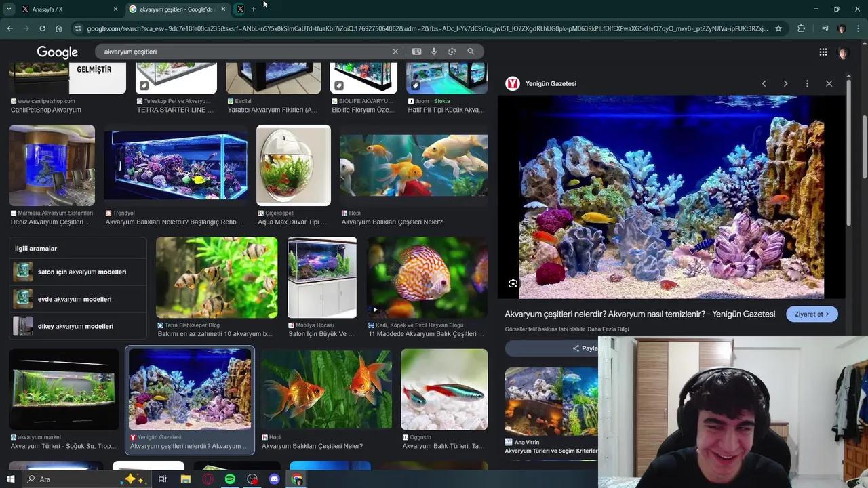
Task: Click the "Ziyaret et" button
Action: (812, 314)
